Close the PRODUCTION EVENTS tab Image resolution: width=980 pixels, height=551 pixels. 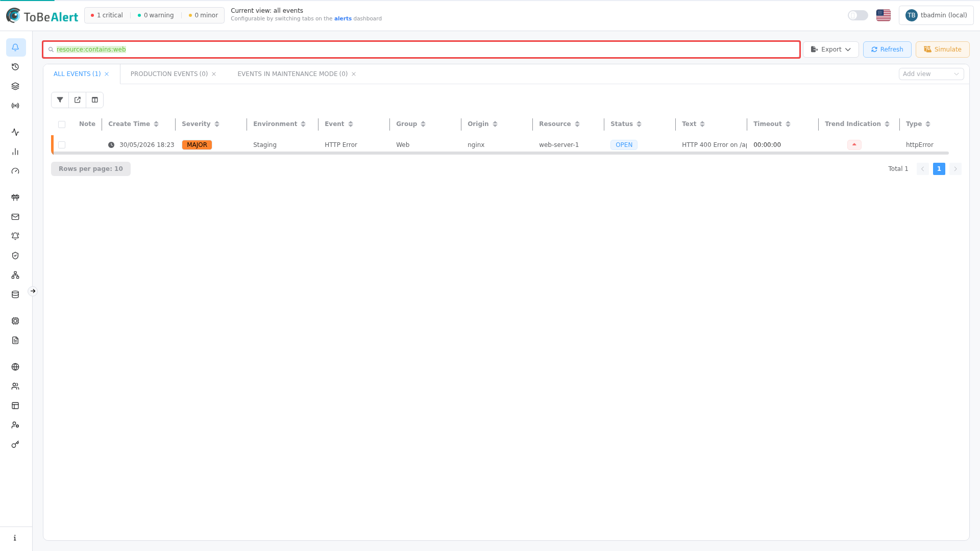[214, 74]
